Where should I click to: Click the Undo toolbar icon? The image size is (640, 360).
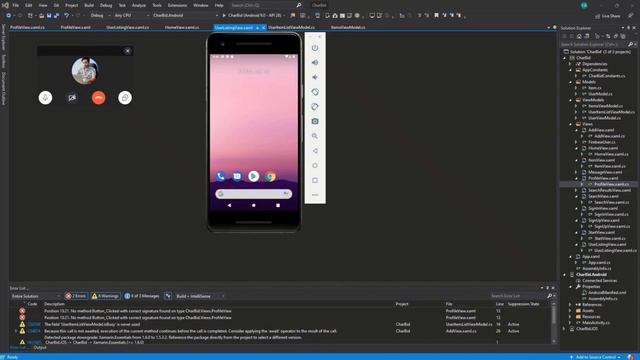[x=67, y=16]
